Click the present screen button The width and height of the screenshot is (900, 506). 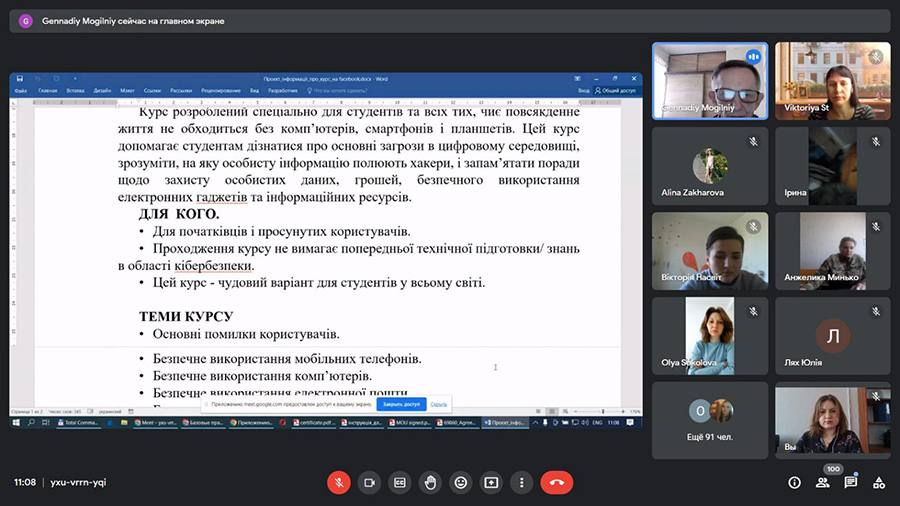point(491,482)
